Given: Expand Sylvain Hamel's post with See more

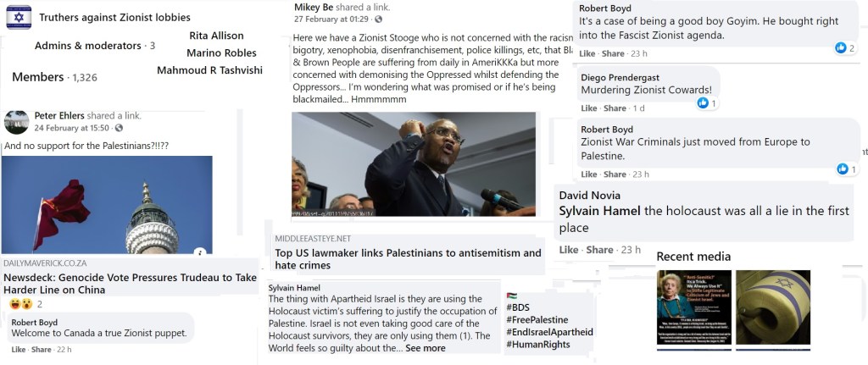Looking at the screenshot, I should (x=426, y=348).
